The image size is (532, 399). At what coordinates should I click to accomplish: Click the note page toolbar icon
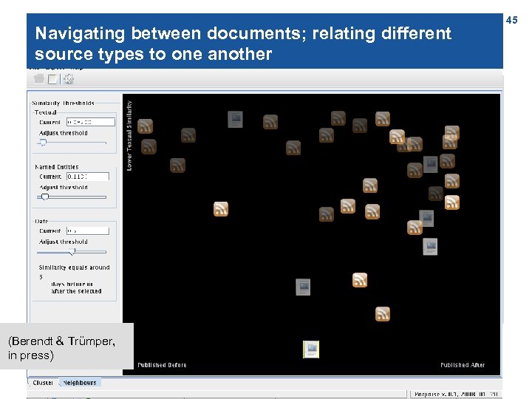(52, 79)
